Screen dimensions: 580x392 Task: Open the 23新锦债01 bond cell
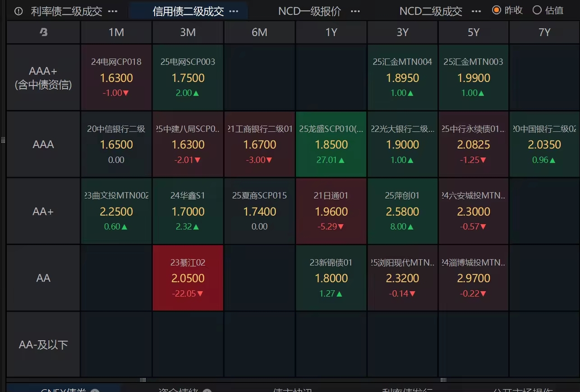tap(331, 278)
